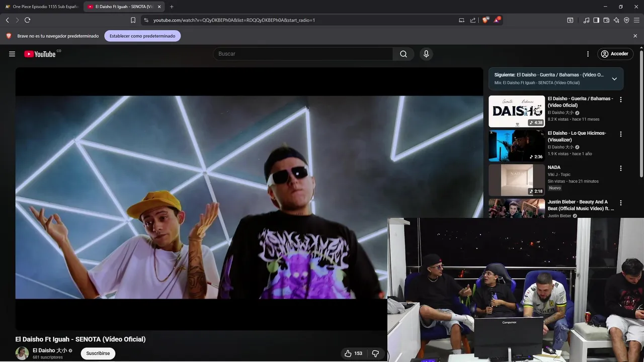Open El Daisho channel name link
The width and height of the screenshot is (644, 362).
(50, 350)
